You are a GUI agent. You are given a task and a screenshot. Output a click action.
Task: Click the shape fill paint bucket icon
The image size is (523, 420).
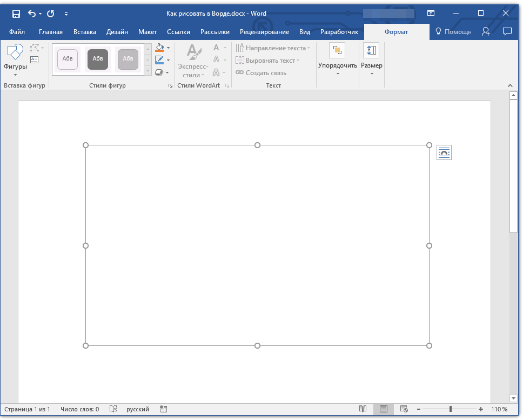click(159, 48)
